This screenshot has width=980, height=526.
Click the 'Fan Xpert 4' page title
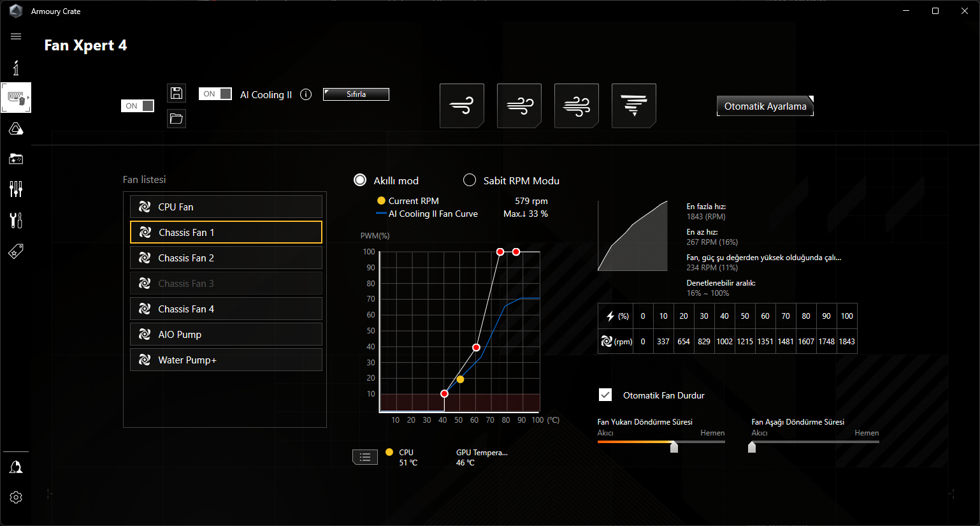pos(85,45)
